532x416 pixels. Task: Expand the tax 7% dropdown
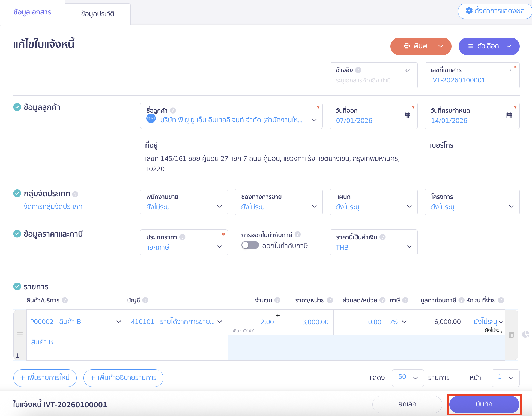click(399, 322)
